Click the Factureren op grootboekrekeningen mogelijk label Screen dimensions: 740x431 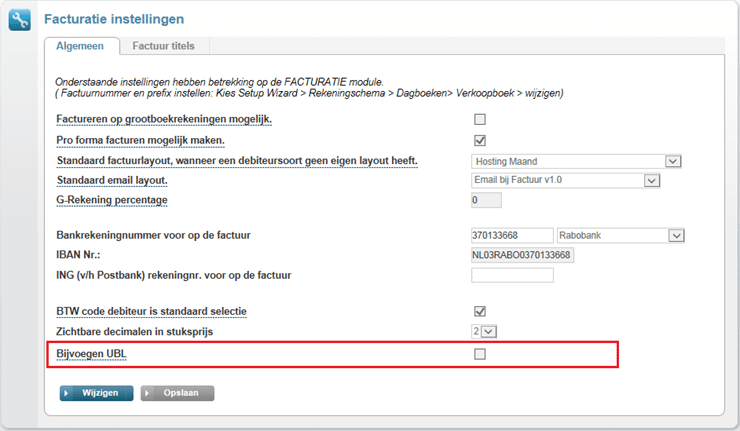tap(164, 119)
